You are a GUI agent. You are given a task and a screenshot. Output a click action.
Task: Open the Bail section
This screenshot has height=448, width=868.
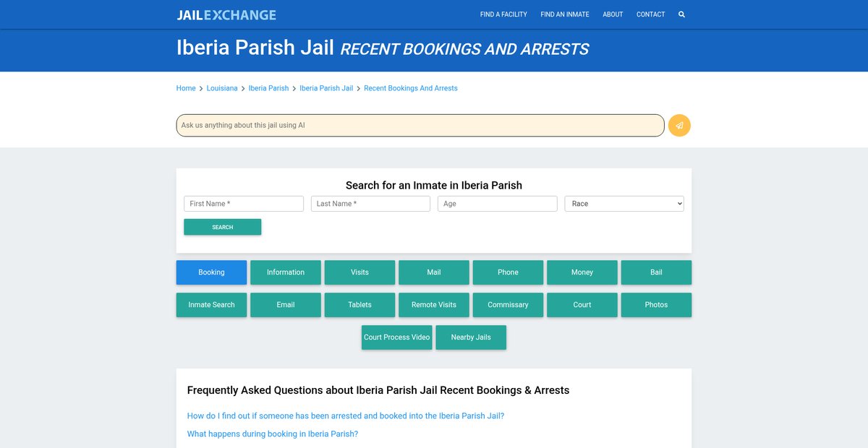pyautogui.click(x=656, y=272)
